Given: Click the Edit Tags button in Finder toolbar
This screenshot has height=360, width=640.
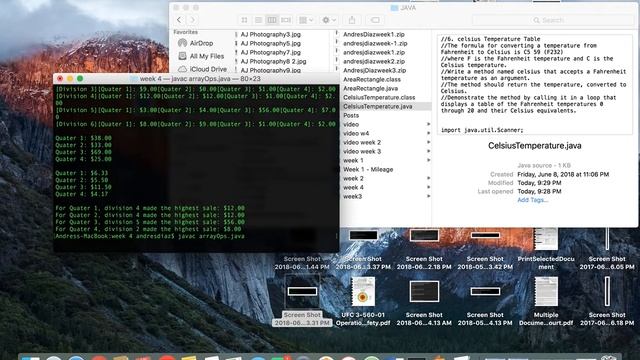Looking at the screenshot, I should pyautogui.click(x=375, y=20).
